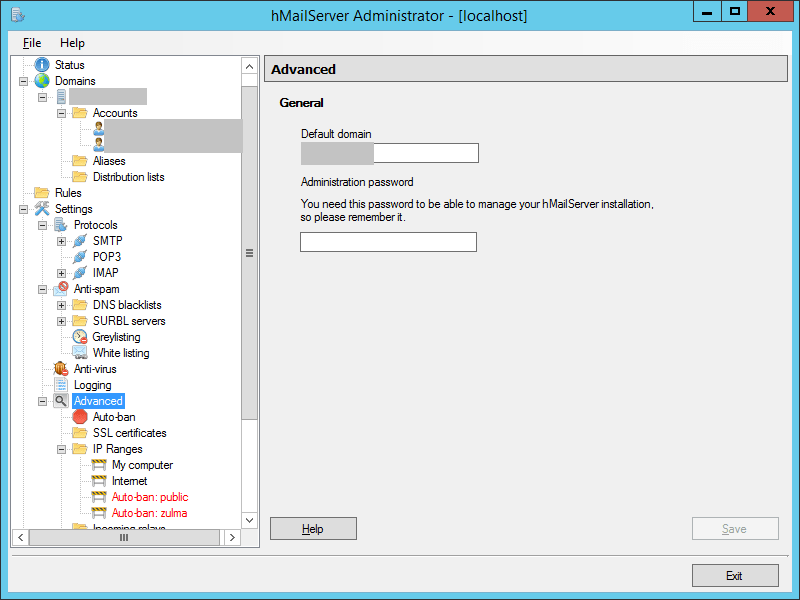Click the DNS blacklists folder icon
Viewport: 800px width, 600px height.
tap(80, 305)
